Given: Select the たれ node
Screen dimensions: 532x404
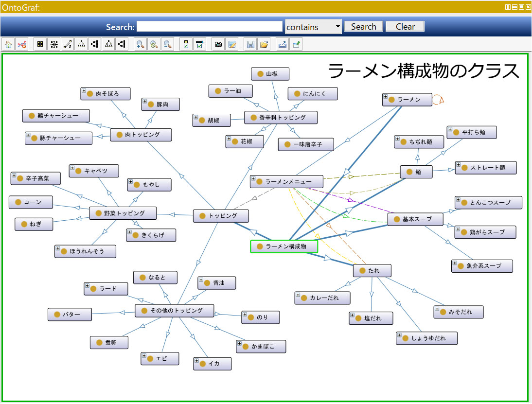Looking at the screenshot, I should [x=372, y=271].
